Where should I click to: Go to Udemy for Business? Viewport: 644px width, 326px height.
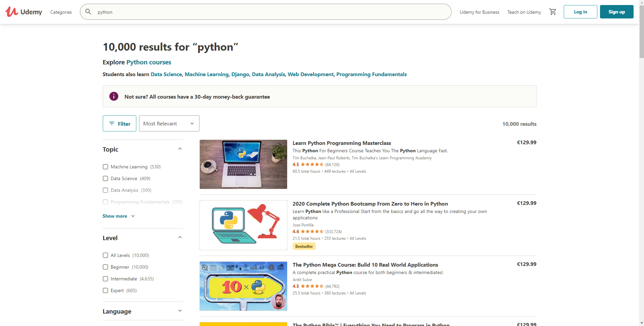tap(479, 12)
